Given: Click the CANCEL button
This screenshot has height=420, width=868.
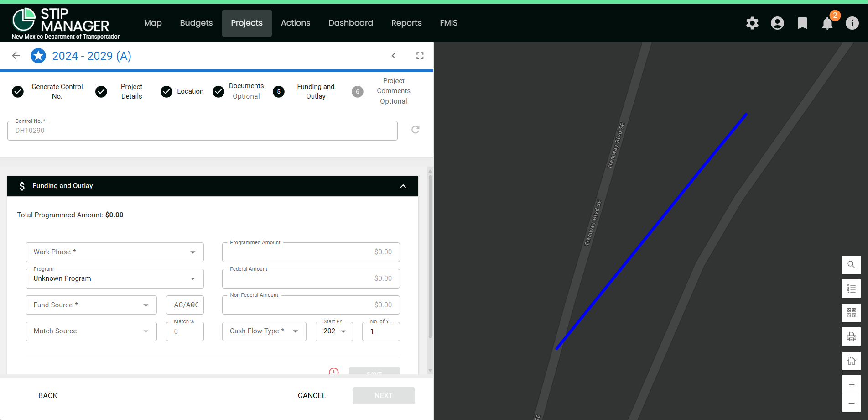Looking at the screenshot, I should [x=312, y=395].
